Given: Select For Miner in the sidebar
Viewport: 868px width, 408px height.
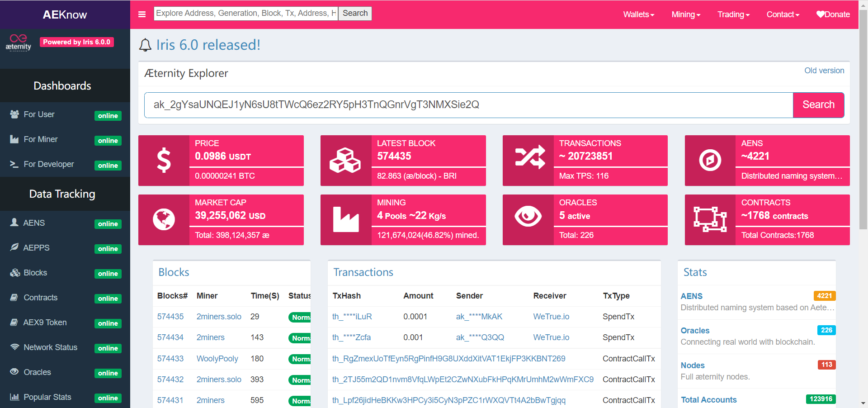Looking at the screenshot, I should pyautogui.click(x=41, y=139).
